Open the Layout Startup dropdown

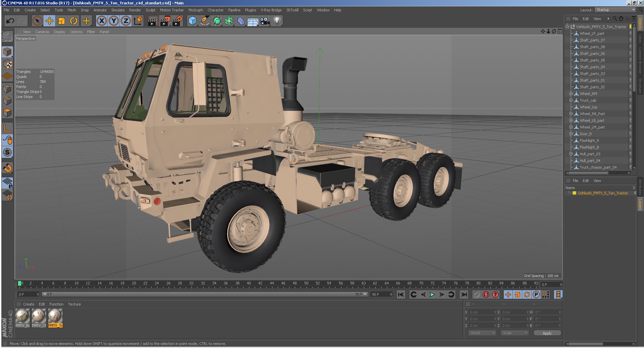pyautogui.click(x=616, y=10)
